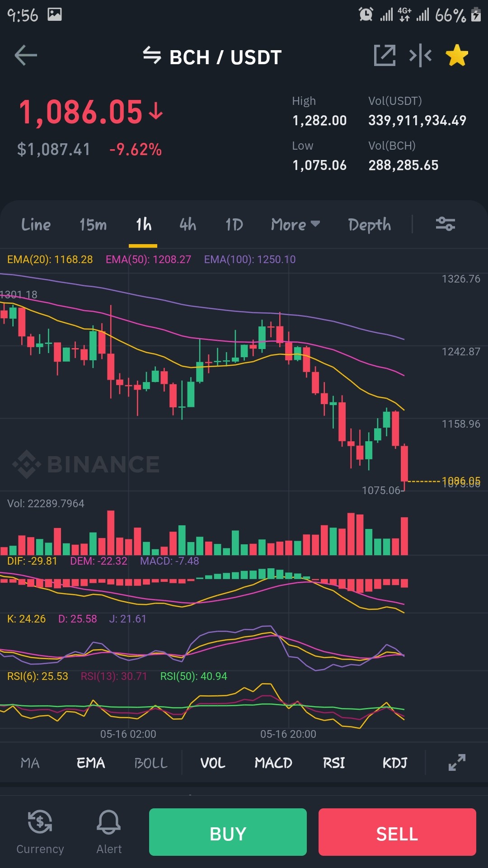Screen dimensions: 488x868
Task: Remove BCH/USDT from favorites star
Action: pos(457,56)
